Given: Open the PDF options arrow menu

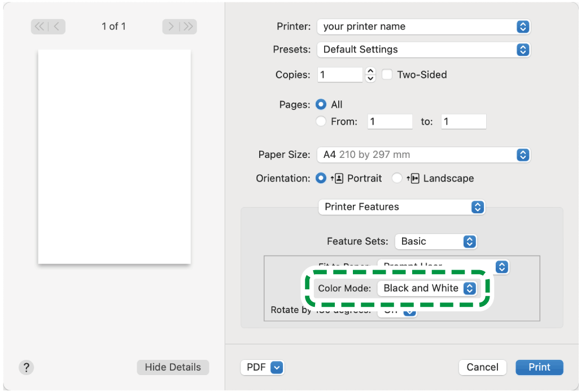Looking at the screenshot, I should click(x=276, y=367).
